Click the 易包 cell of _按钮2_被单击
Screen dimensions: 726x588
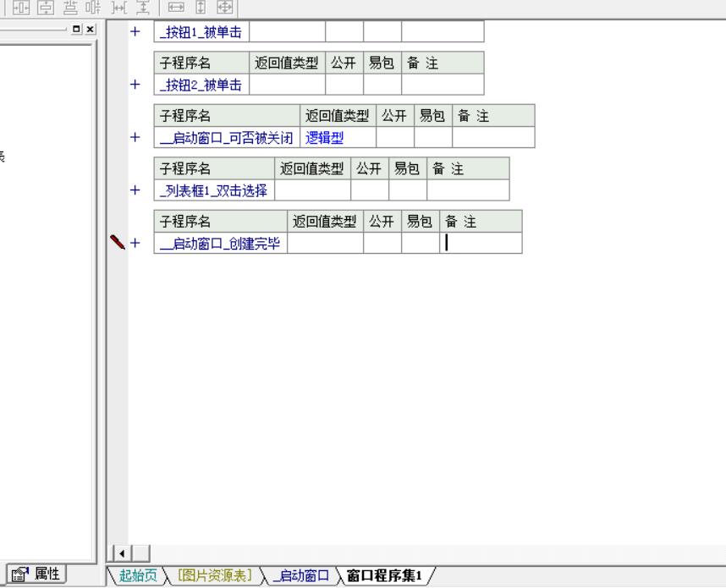[382, 85]
